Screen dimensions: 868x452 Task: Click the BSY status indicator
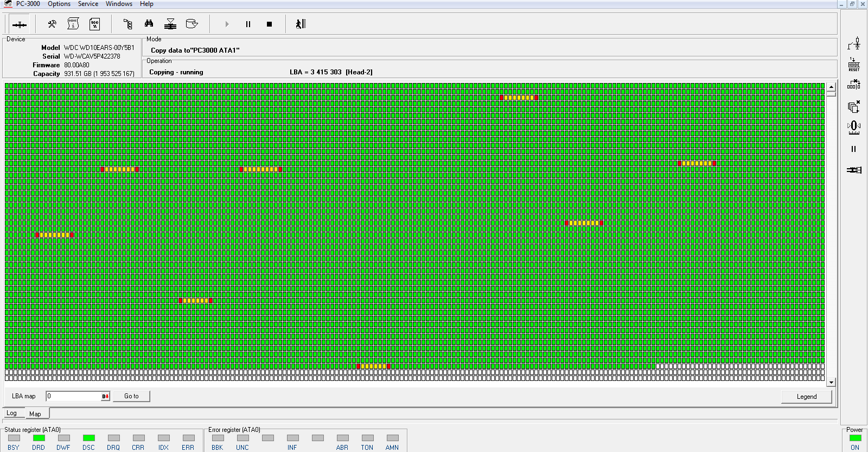14,438
